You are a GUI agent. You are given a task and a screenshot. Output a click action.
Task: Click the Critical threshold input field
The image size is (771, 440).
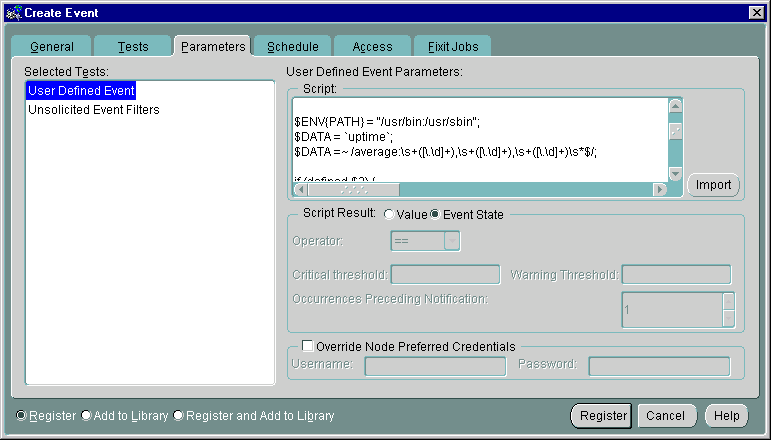coord(445,275)
